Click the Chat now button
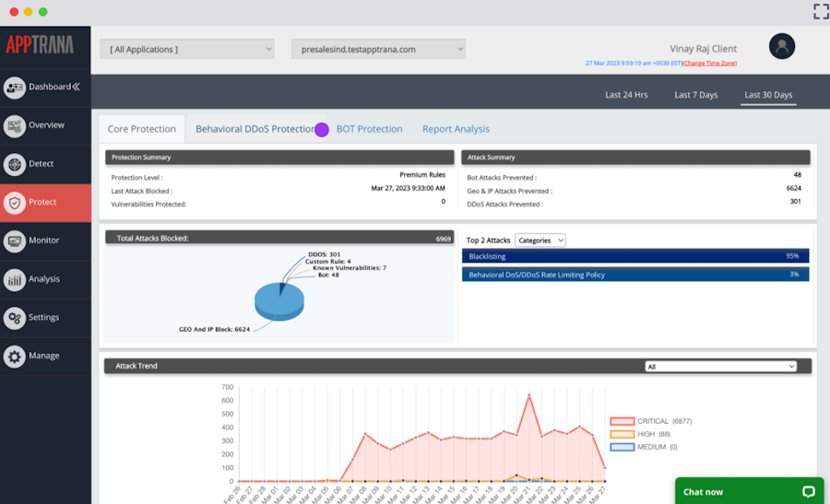This screenshot has width=830, height=504. 749,491
